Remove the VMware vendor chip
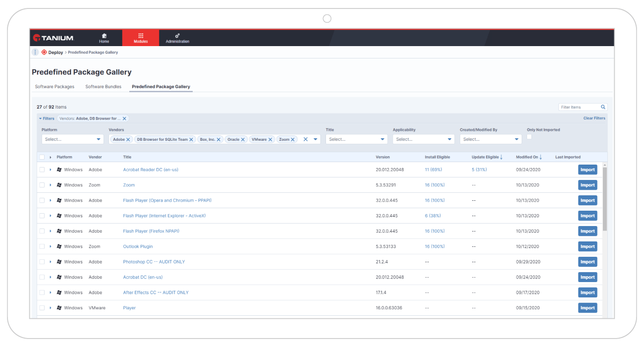 (270, 140)
